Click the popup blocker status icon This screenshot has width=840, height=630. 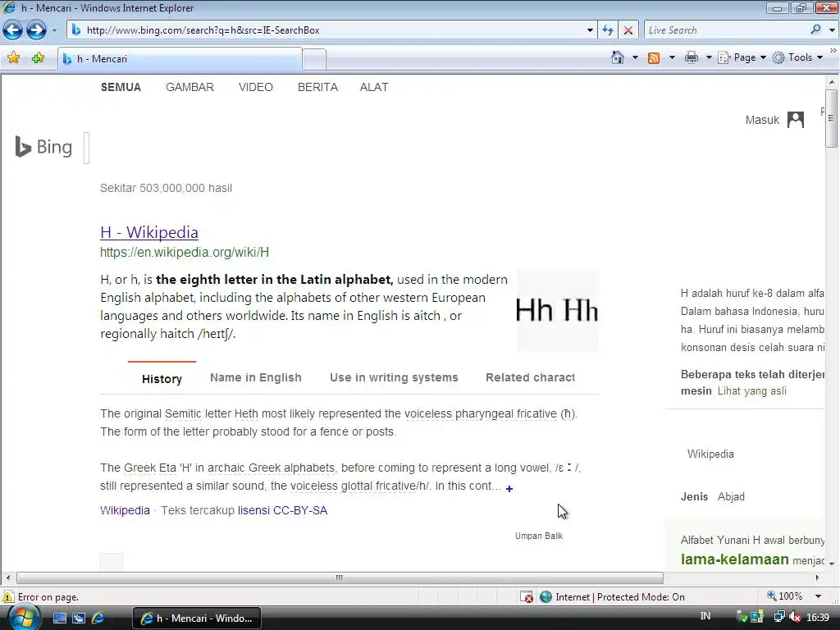tap(527, 597)
